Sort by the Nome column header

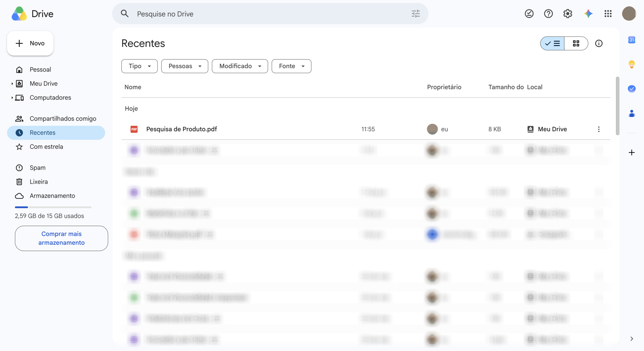pos(133,87)
